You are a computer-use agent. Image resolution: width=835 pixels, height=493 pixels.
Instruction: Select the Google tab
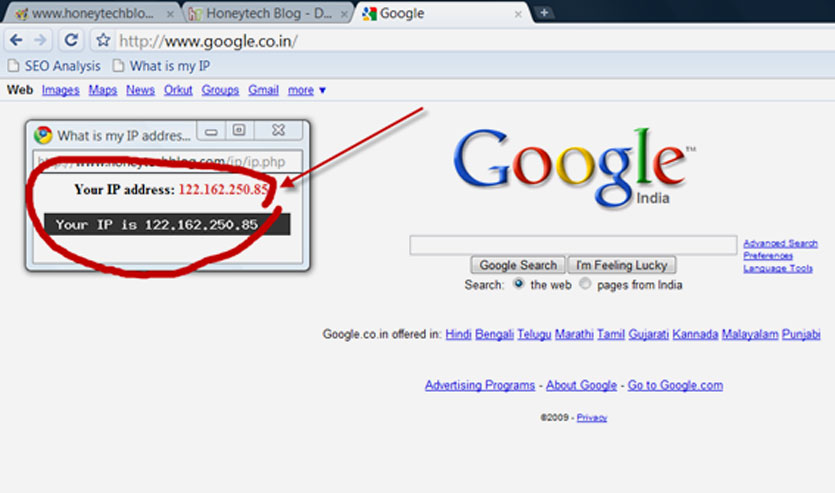pyautogui.click(x=442, y=14)
